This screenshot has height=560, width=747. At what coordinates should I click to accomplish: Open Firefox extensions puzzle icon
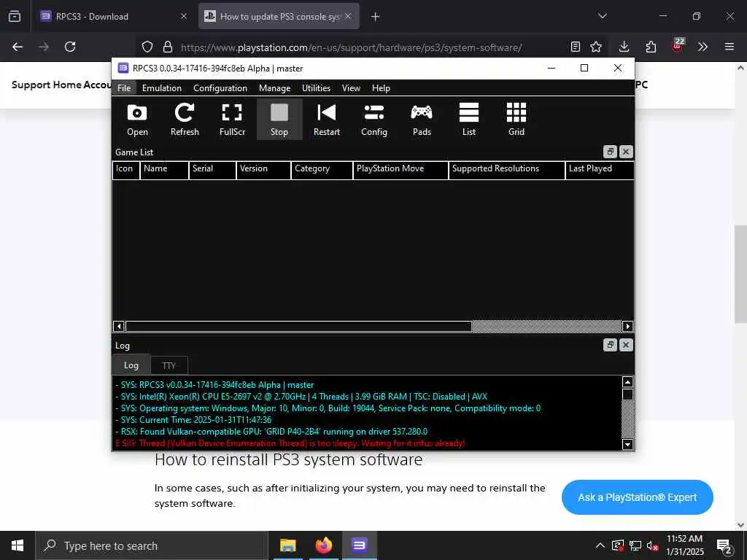(x=651, y=47)
